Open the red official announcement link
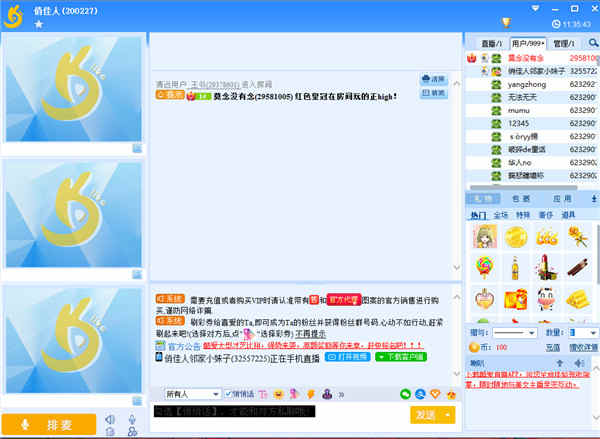The image size is (600, 439). pos(313,346)
